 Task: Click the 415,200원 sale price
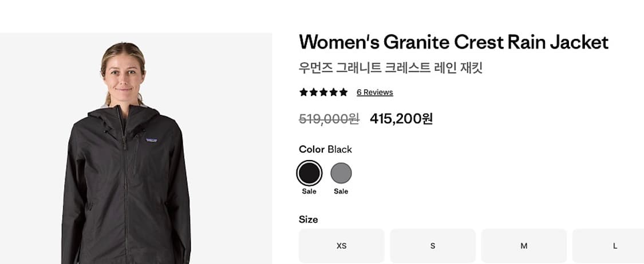point(401,119)
